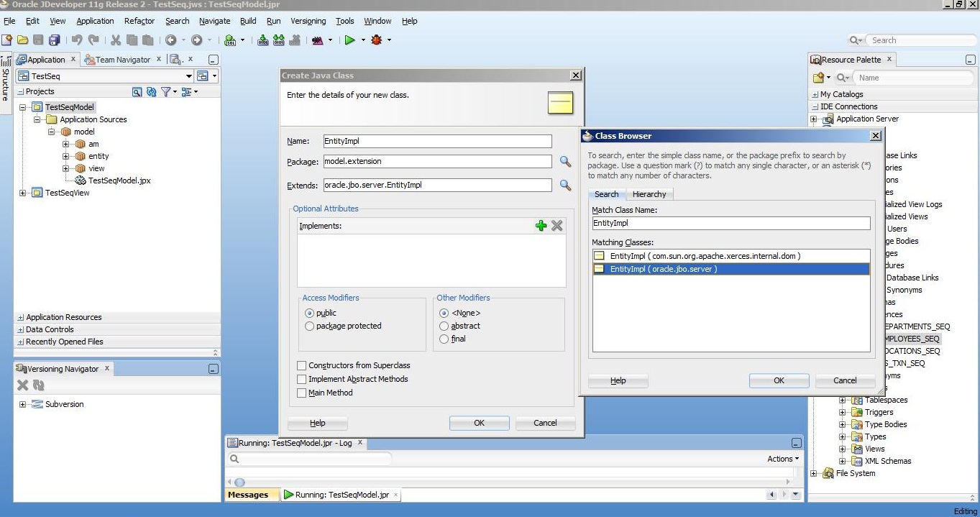Click Cancel in the Class Browser dialog
The width and height of the screenshot is (980, 517).
tap(845, 380)
